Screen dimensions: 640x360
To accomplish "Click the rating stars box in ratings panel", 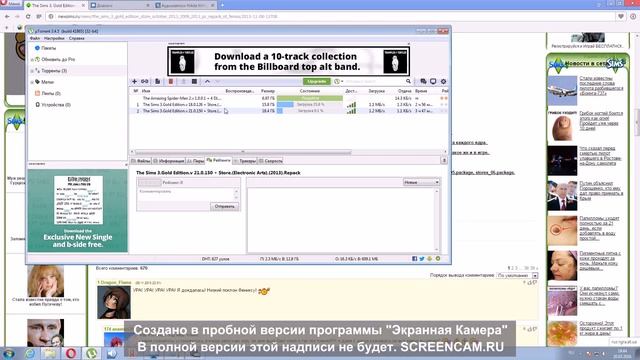I will coord(149,182).
